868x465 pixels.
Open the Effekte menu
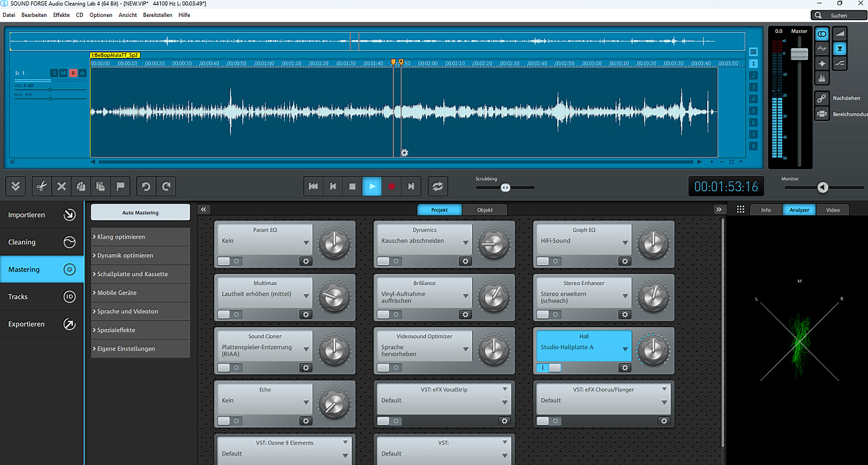click(x=61, y=15)
